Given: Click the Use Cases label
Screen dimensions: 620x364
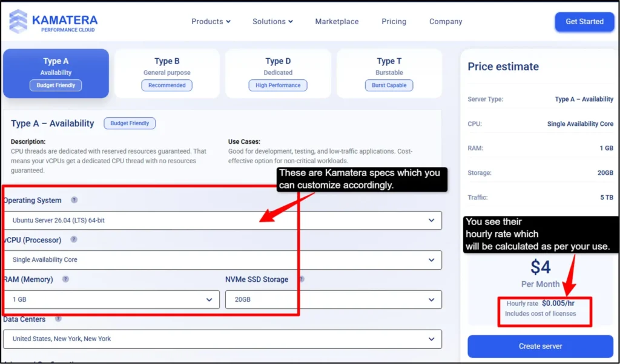Looking at the screenshot, I should (x=244, y=141).
